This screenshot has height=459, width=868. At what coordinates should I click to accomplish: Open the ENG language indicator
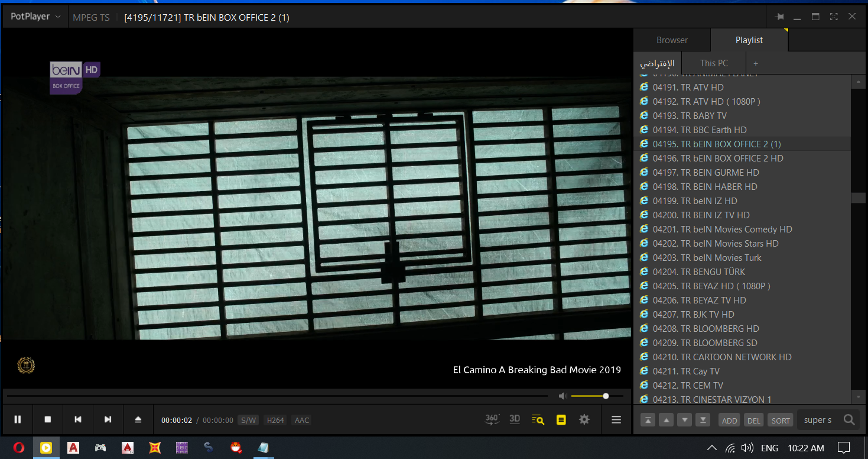click(x=769, y=448)
